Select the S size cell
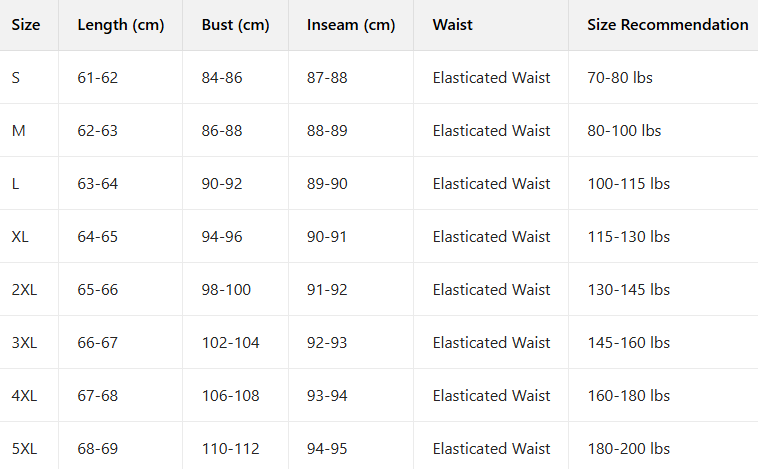 [16, 77]
